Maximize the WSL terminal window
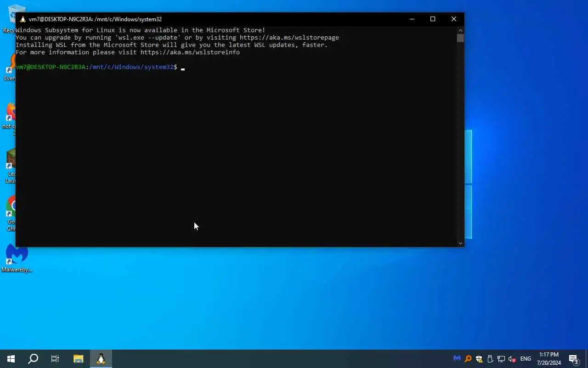588x368 pixels. [433, 19]
